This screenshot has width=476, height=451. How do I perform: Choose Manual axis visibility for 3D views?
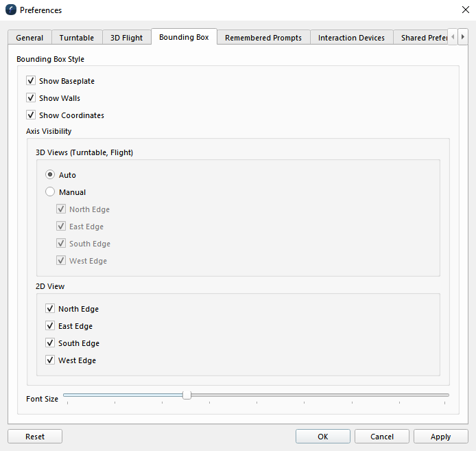point(50,192)
